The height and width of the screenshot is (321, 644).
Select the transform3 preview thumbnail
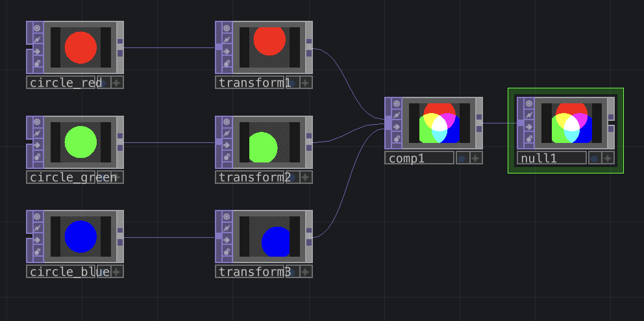(x=269, y=237)
